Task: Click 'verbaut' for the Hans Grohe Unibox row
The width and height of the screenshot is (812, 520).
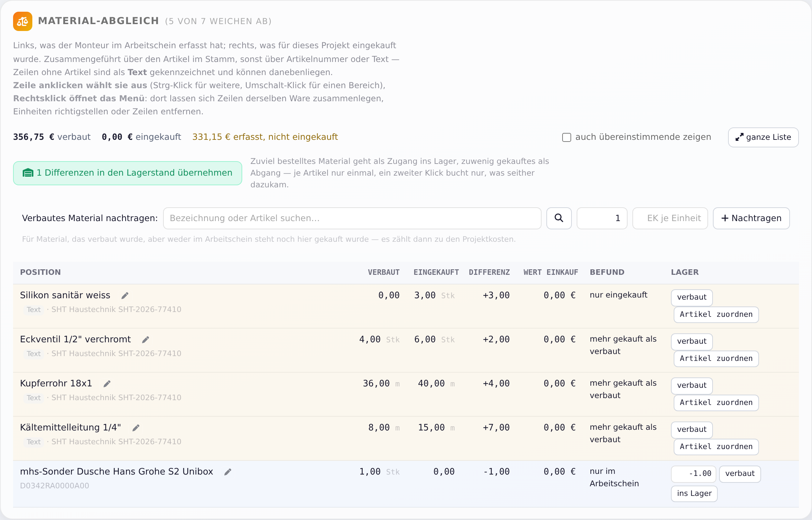Action: 740,474
